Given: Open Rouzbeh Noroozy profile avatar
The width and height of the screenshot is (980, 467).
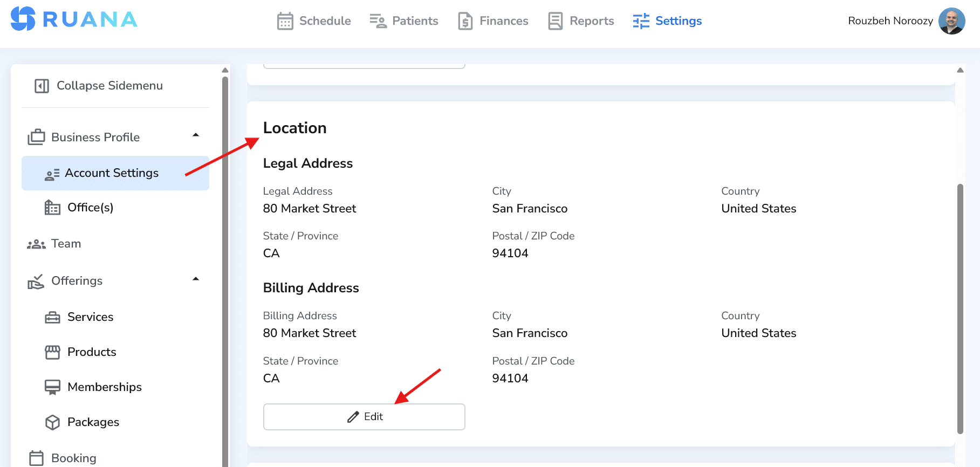Looking at the screenshot, I should 951,21.
